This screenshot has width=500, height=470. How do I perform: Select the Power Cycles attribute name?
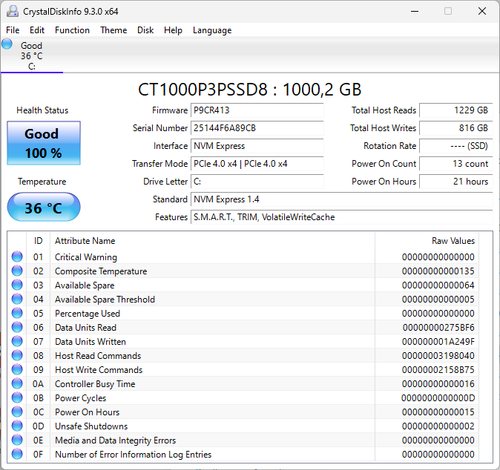coord(80,398)
